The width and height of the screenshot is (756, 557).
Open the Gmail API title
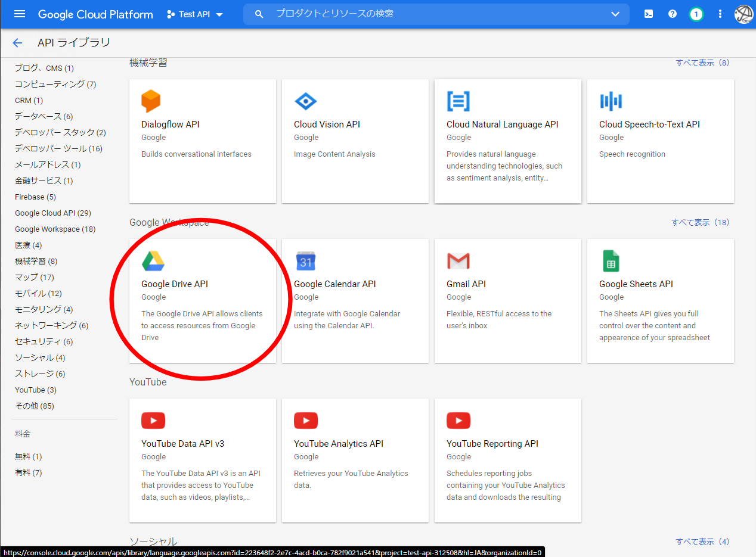click(466, 284)
